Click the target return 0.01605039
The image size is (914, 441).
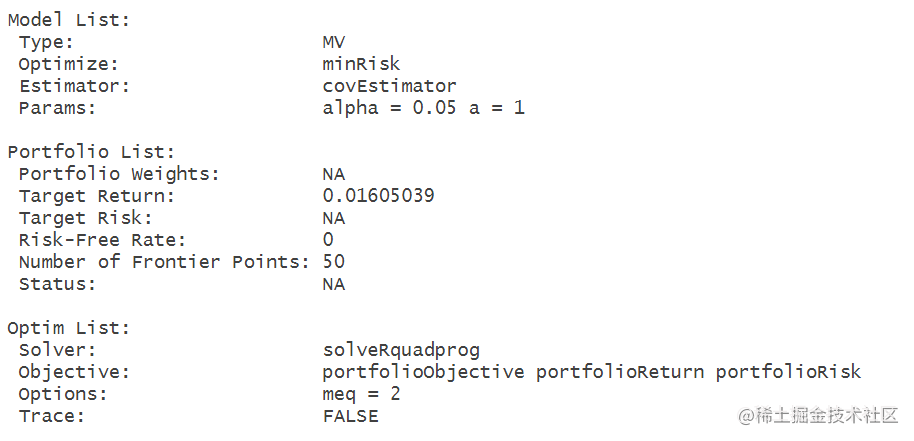(378, 196)
